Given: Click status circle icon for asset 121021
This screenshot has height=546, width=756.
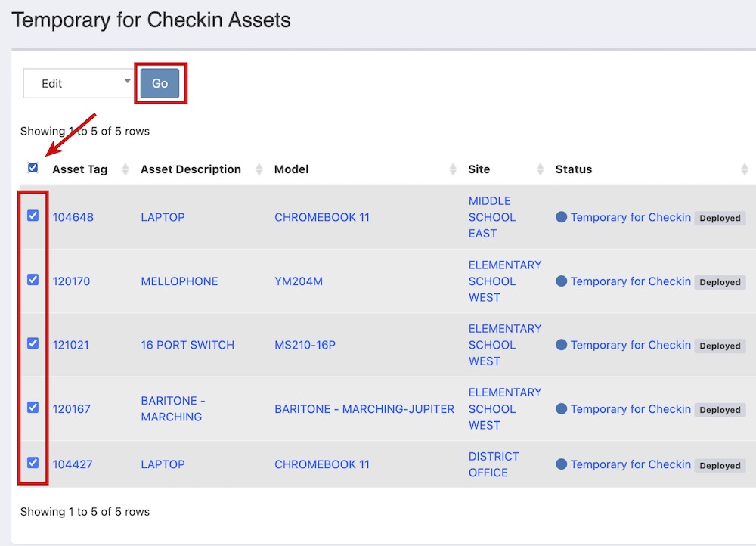Looking at the screenshot, I should pyautogui.click(x=562, y=345).
